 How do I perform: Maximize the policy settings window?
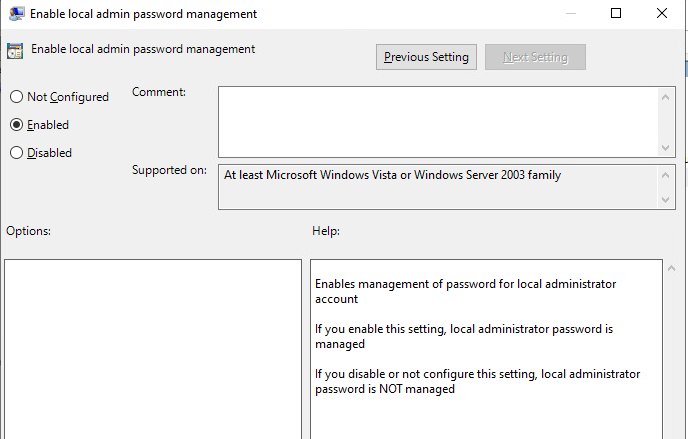616,14
